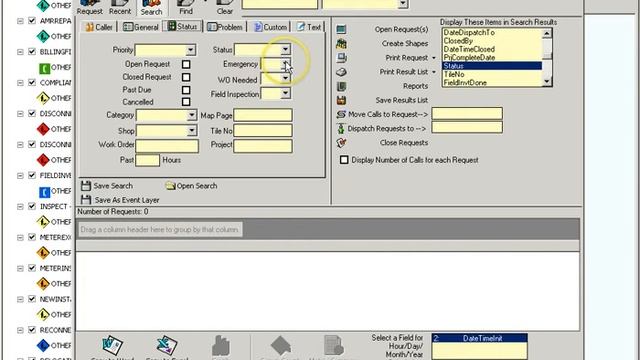The width and height of the screenshot is (640, 360).
Task: Open the Request toolbar button
Action: 90,7
